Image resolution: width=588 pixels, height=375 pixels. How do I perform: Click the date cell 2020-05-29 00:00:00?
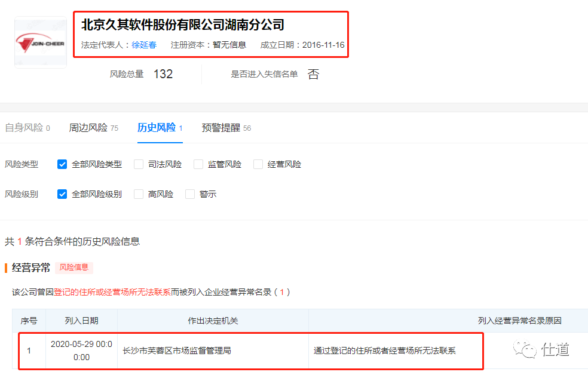point(81,351)
